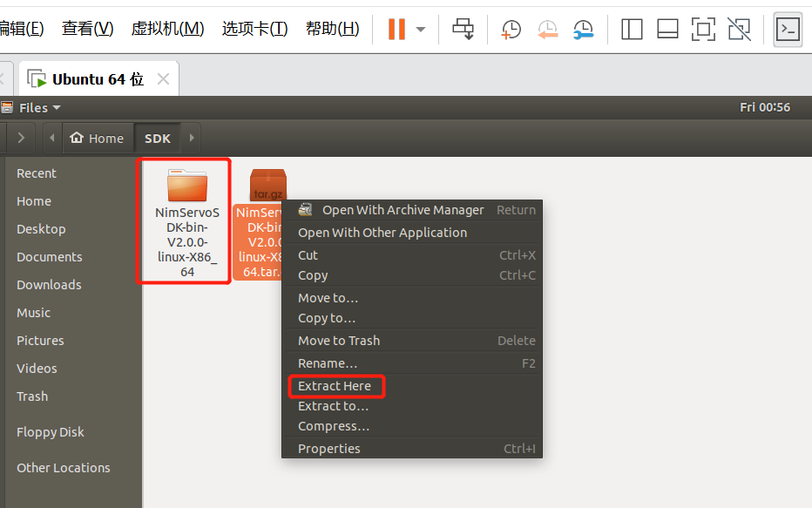Open the snapshot manager wrench clock icon
This screenshot has width=812, height=508.
pos(584,30)
